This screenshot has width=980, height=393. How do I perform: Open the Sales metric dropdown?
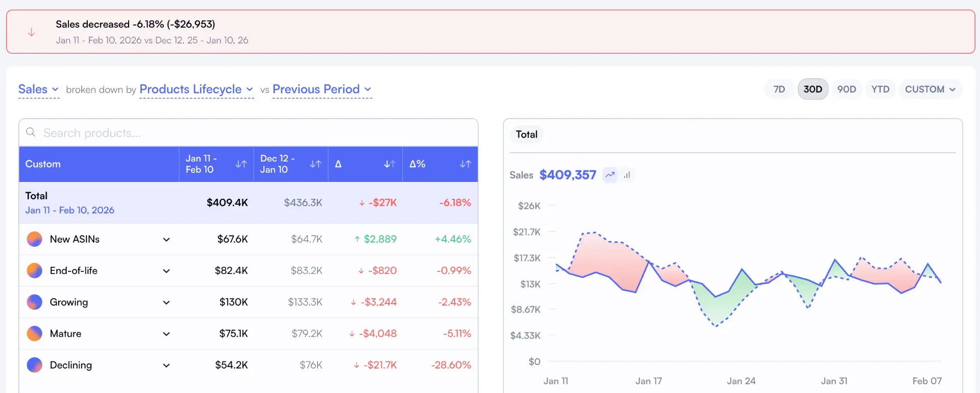click(39, 89)
